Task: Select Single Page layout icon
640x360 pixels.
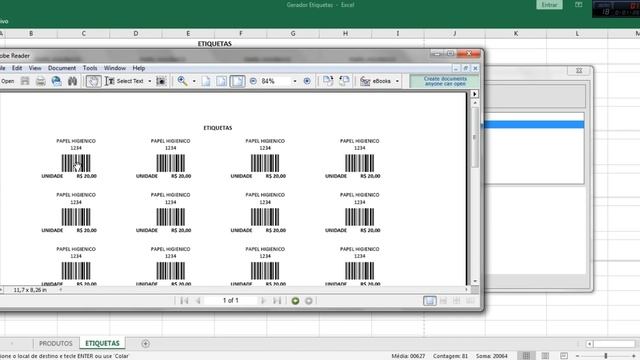Action: coord(429,301)
